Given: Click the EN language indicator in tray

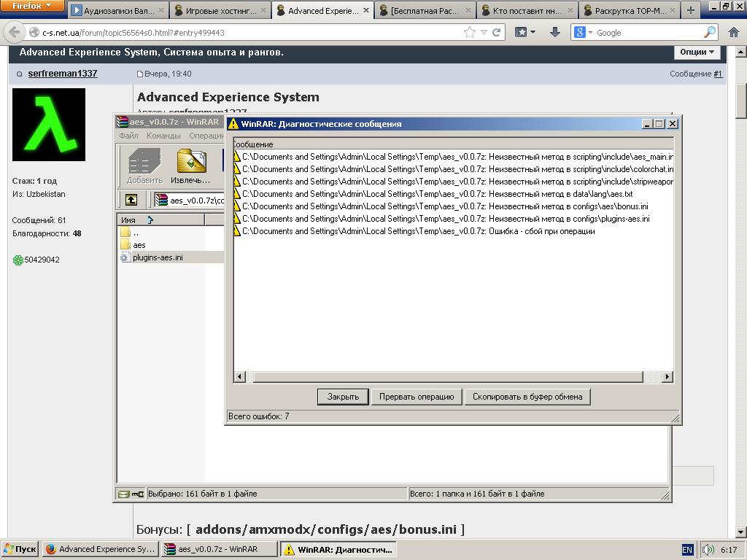Looking at the screenshot, I should point(687,550).
